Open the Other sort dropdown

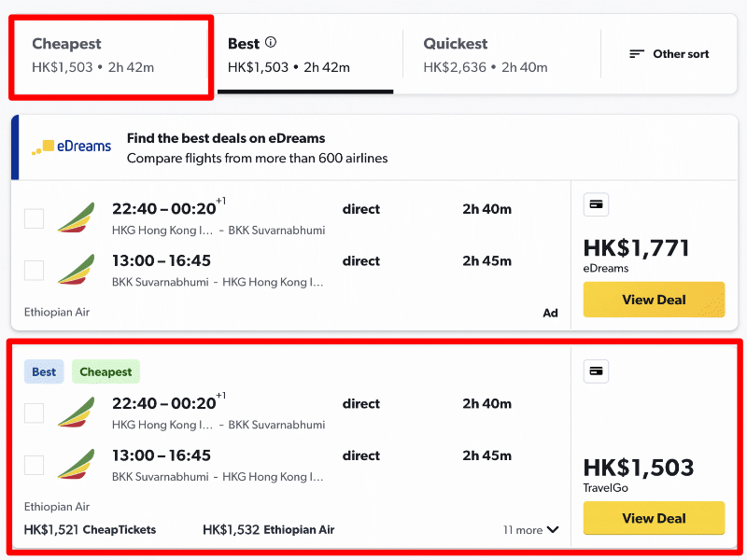669,54
